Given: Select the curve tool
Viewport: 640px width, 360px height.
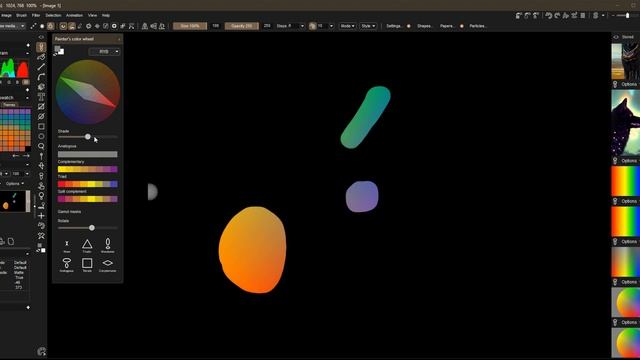Looking at the screenshot, I should click(41, 77).
